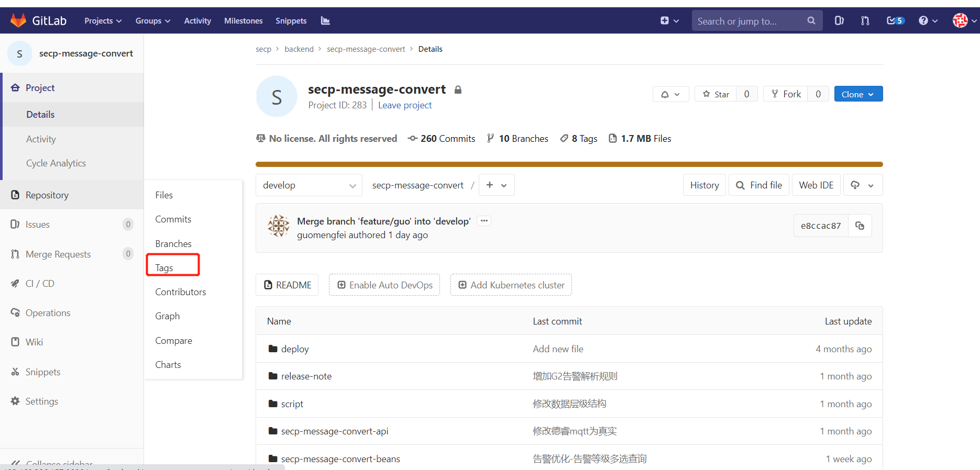The height and width of the screenshot is (470, 980).
Task: Open the user avatar menu
Action: pyautogui.click(x=964, y=20)
